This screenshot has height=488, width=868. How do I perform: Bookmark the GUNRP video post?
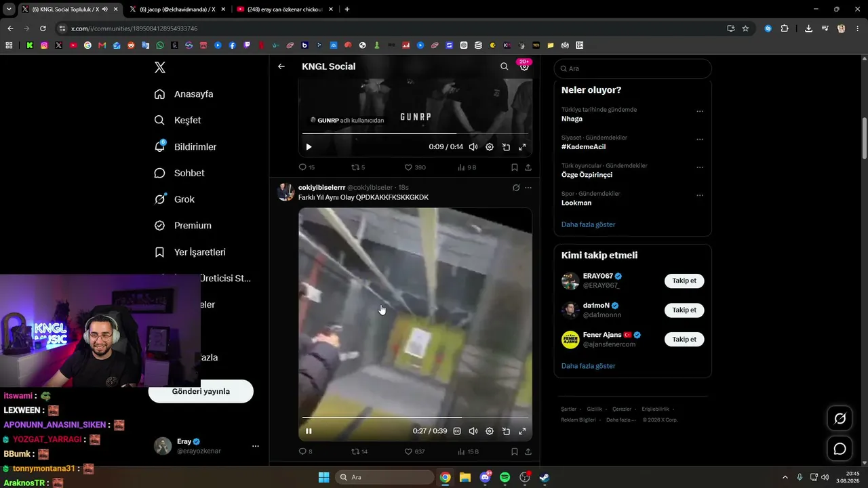point(515,167)
